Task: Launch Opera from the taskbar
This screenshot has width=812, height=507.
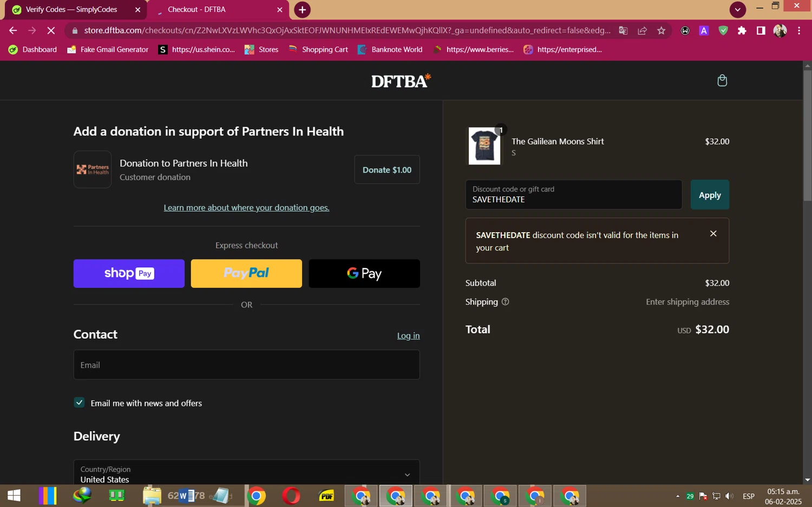Action: [x=291, y=496]
